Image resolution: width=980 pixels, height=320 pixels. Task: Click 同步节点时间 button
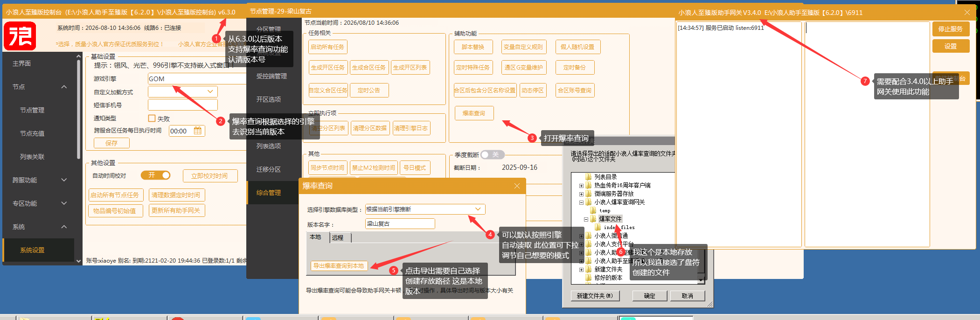328,168
